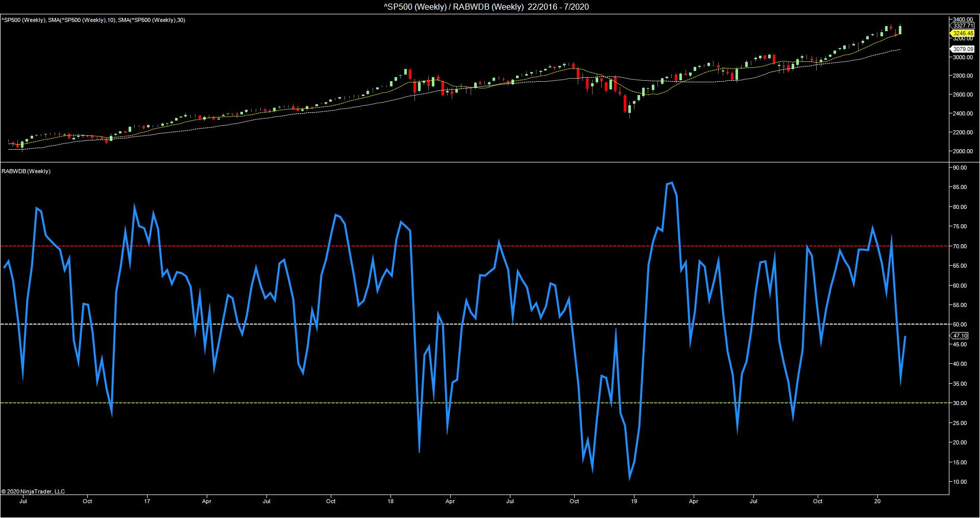The image size is (980, 518).
Task: Click the '18' year label on time axis
Action: pos(390,502)
